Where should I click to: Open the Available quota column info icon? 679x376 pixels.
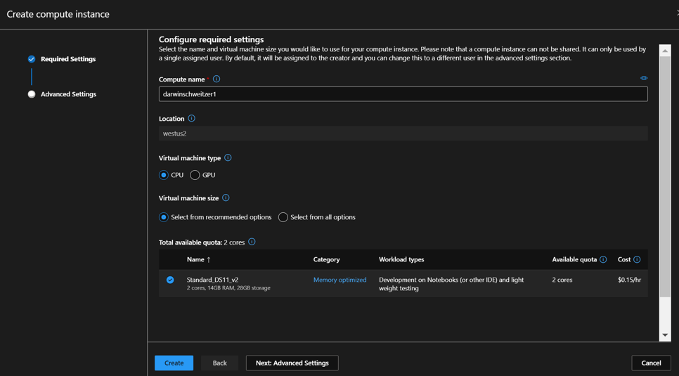click(604, 259)
